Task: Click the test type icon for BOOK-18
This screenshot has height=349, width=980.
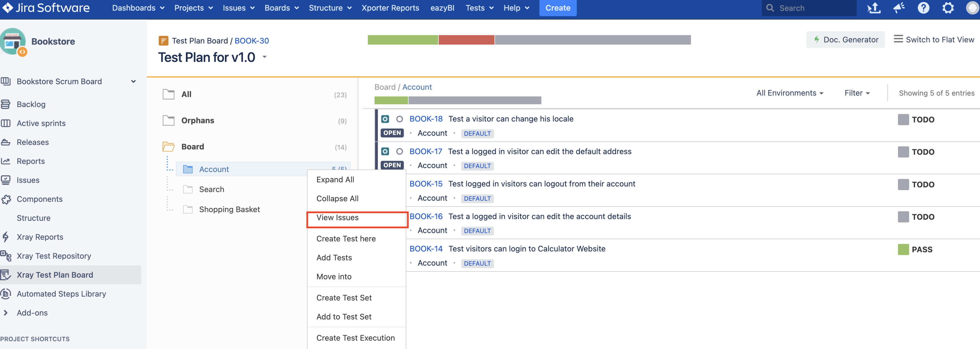Action: pyautogui.click(x=385, y=119)
